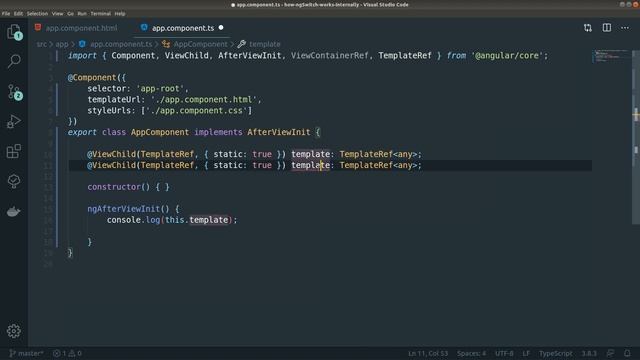Click './app.component.css' styleUrls string

pos(196,111)
